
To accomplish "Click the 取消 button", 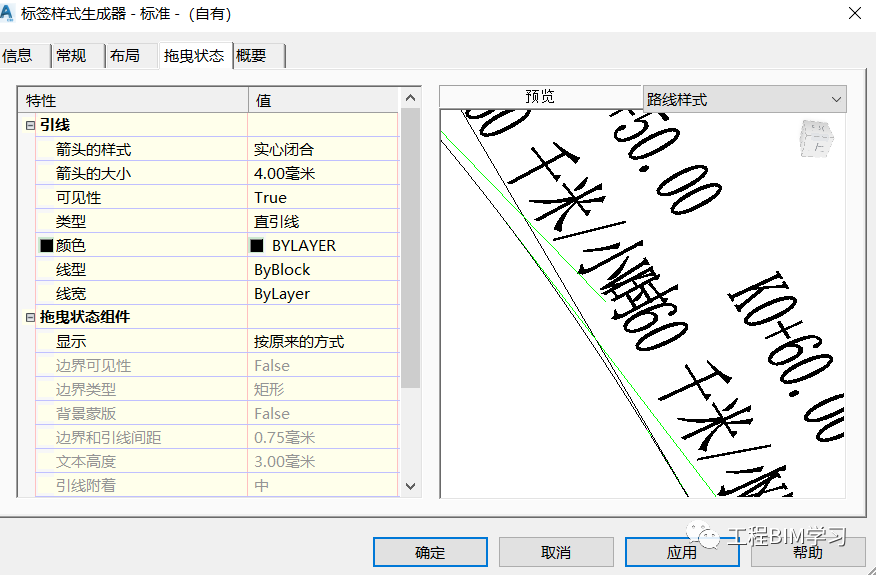I will (x=556, y=552).
